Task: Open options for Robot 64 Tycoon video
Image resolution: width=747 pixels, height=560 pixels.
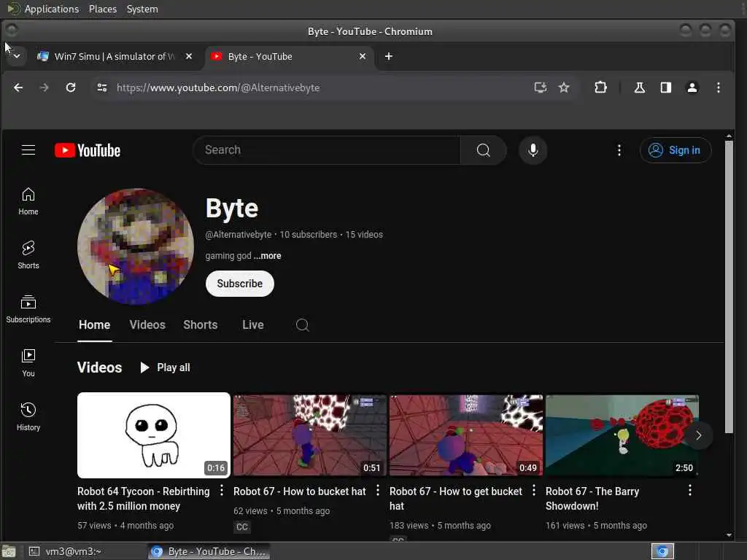Action: coord(222,491)
